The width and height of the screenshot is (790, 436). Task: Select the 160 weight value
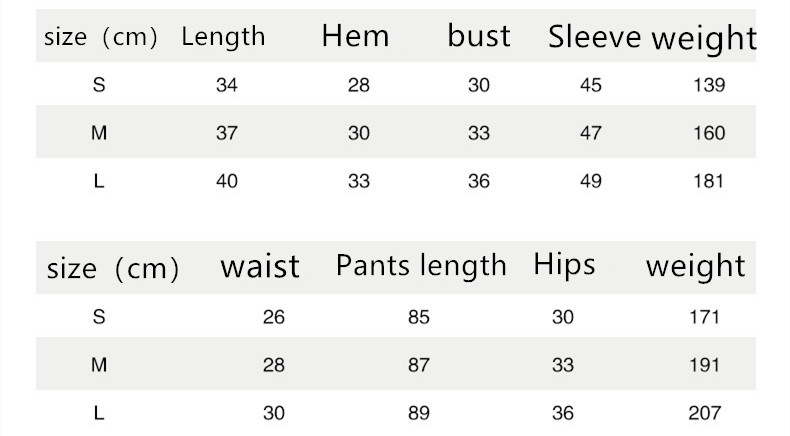(708, 133)
